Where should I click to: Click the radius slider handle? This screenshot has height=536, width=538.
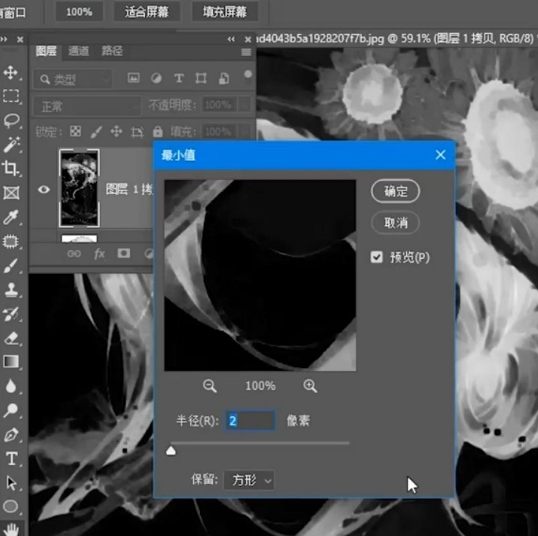(171, 450)
